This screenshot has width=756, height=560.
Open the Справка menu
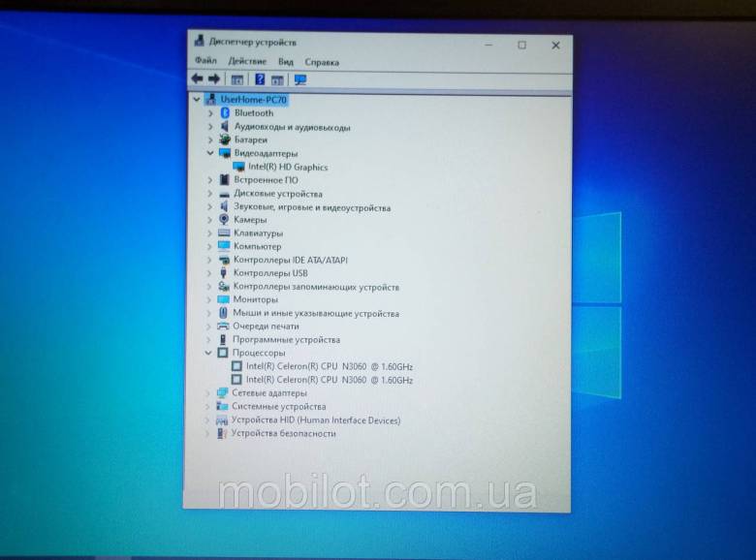[x=322, y=62]
